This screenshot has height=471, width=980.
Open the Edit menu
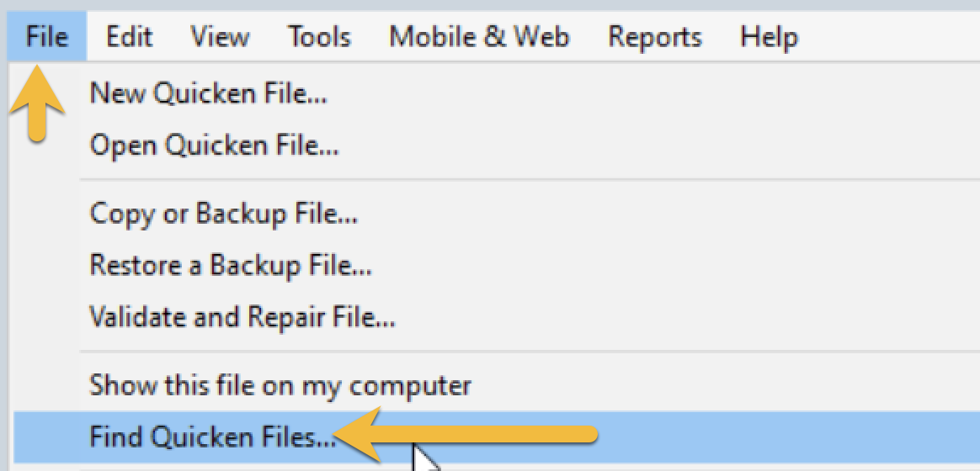pos(129,37)
